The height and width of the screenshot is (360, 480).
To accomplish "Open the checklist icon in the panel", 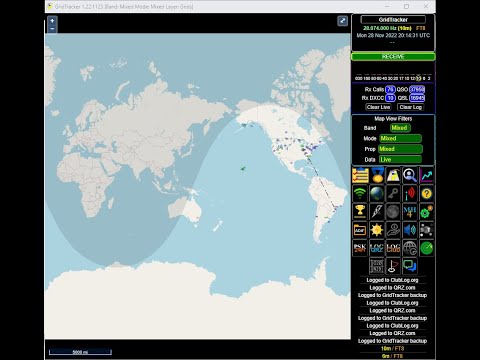I will 360,175.
